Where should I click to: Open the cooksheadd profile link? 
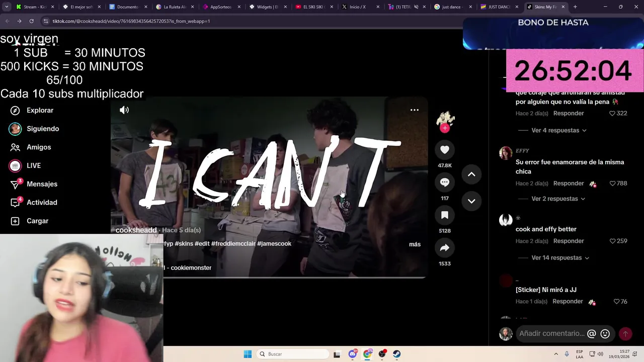click(x=136, y=230)
